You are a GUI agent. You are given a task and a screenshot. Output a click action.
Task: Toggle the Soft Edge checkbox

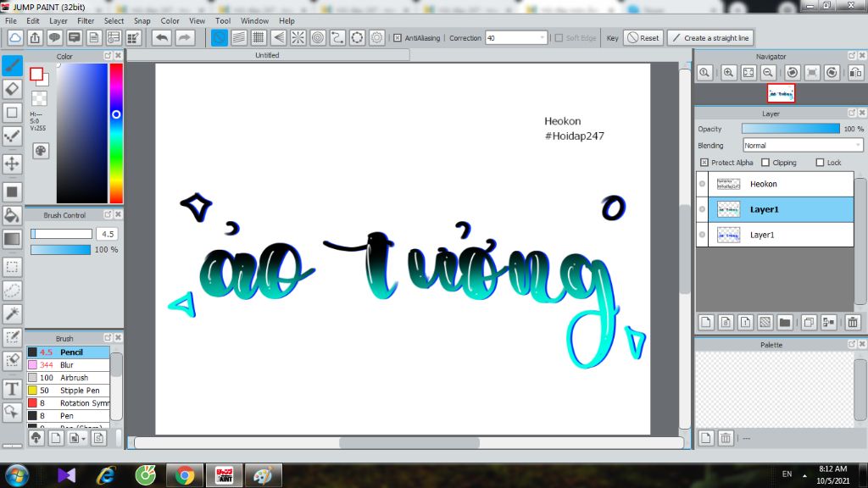[559, 37]
